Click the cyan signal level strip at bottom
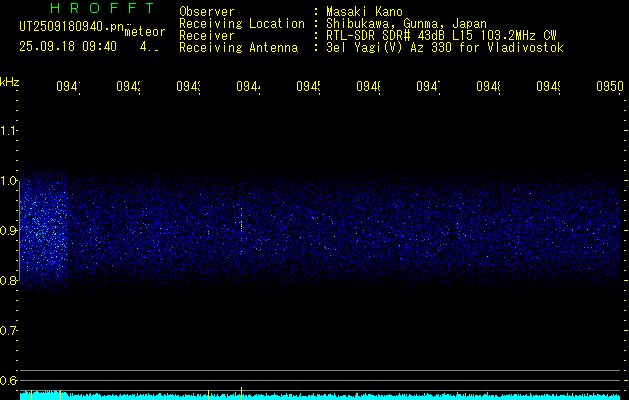 pos(320,396)
